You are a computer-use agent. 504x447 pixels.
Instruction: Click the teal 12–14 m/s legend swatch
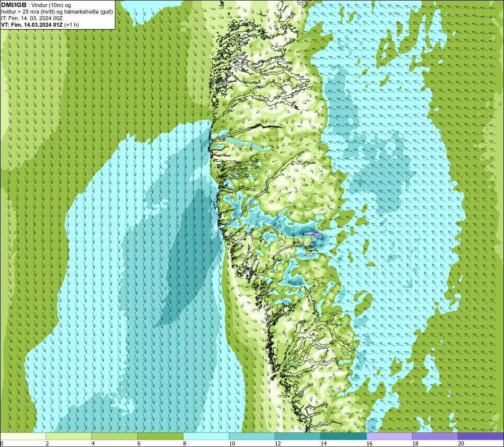(298, 436)
